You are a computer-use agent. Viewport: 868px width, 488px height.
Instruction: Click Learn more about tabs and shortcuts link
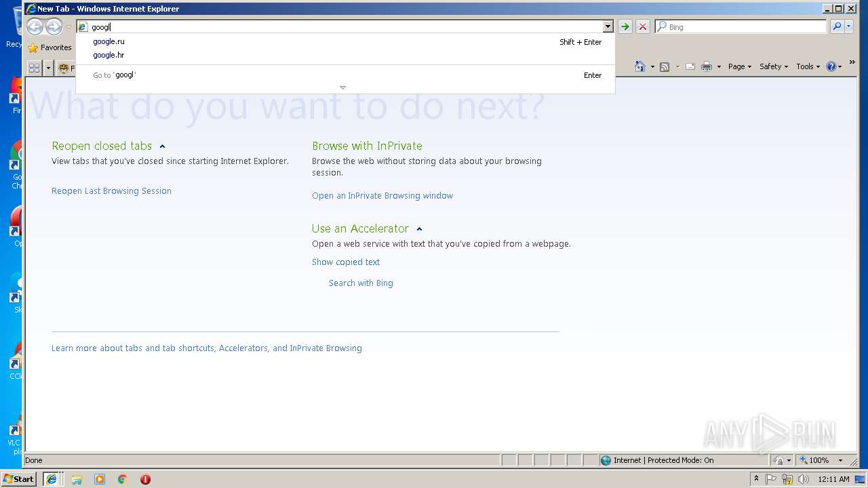coord(207,348)
